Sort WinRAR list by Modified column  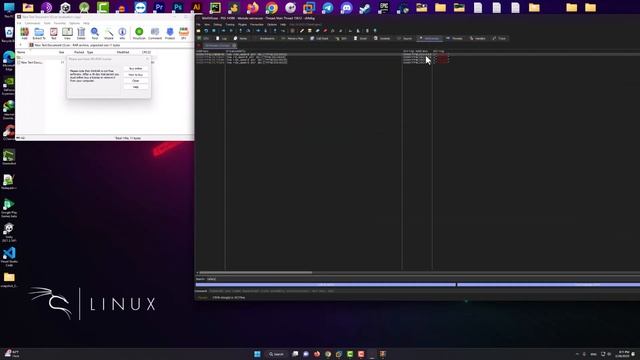click(123, 52)
